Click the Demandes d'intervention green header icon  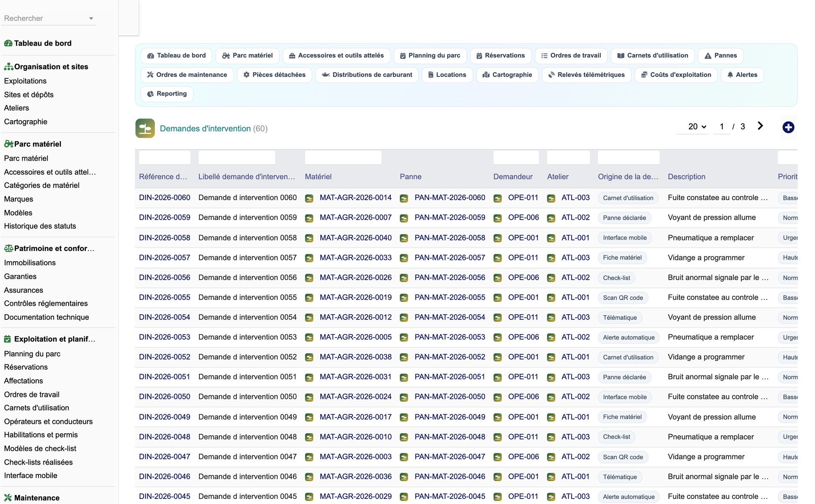click(145, 129)
